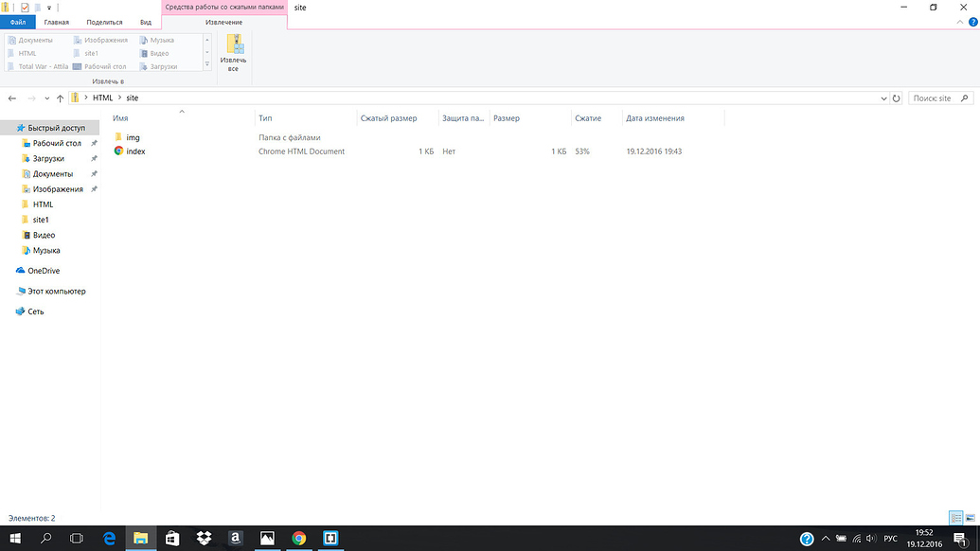980x551 pixels.
Task: Open Microsoft Edge from the taskbar
Action: (x=109, y=538)
